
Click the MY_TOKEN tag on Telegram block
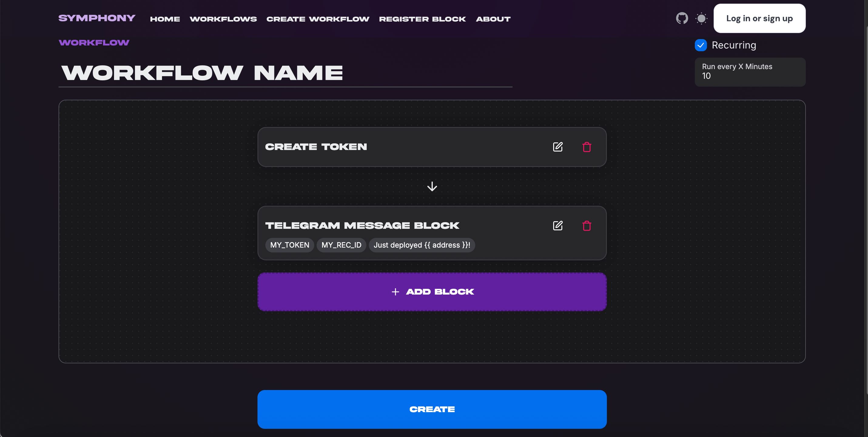pos(289,245)
